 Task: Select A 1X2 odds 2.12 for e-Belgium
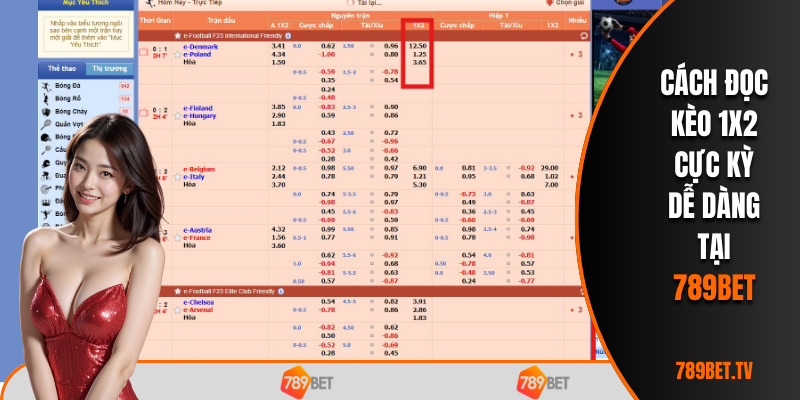pos(279,169)
